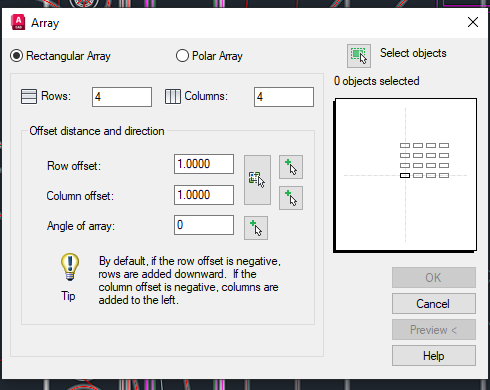The width and height of the screenshot is (490, 390).
Task: Click the Preview < button
Action: (x=434, y=330)
